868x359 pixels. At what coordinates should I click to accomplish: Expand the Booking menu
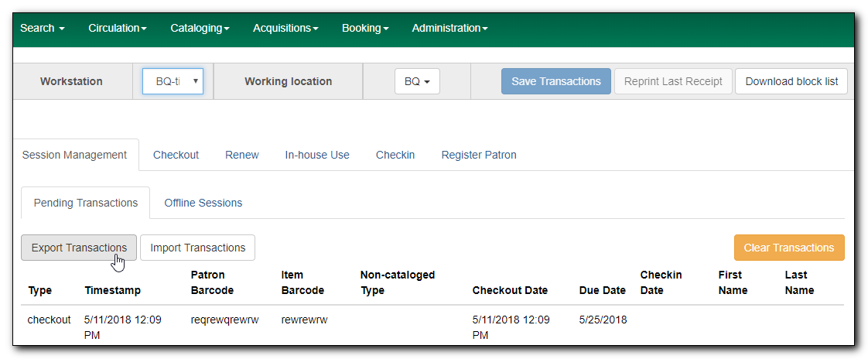(364, 28)
